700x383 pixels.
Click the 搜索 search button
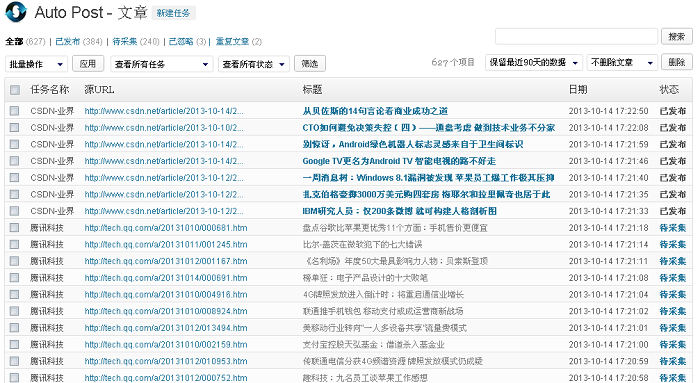(677, 36)
